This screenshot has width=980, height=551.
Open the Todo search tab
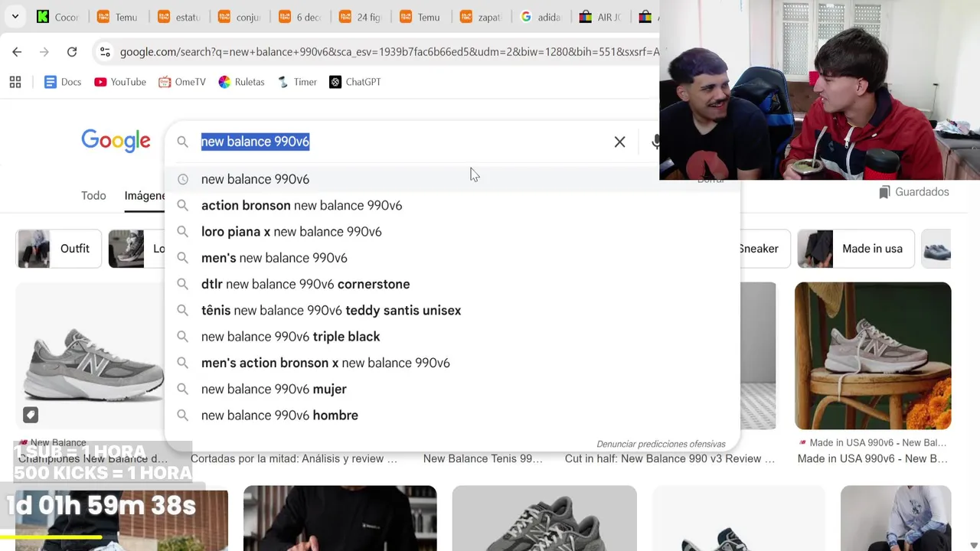tap(93, 195)
